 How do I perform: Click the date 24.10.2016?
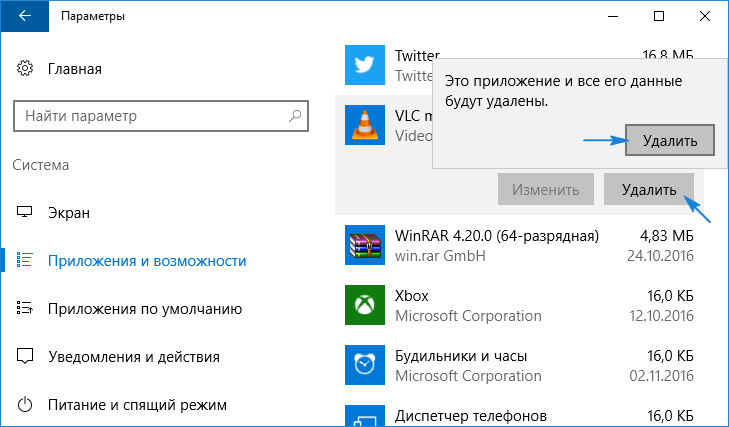[x=660, y=256]
